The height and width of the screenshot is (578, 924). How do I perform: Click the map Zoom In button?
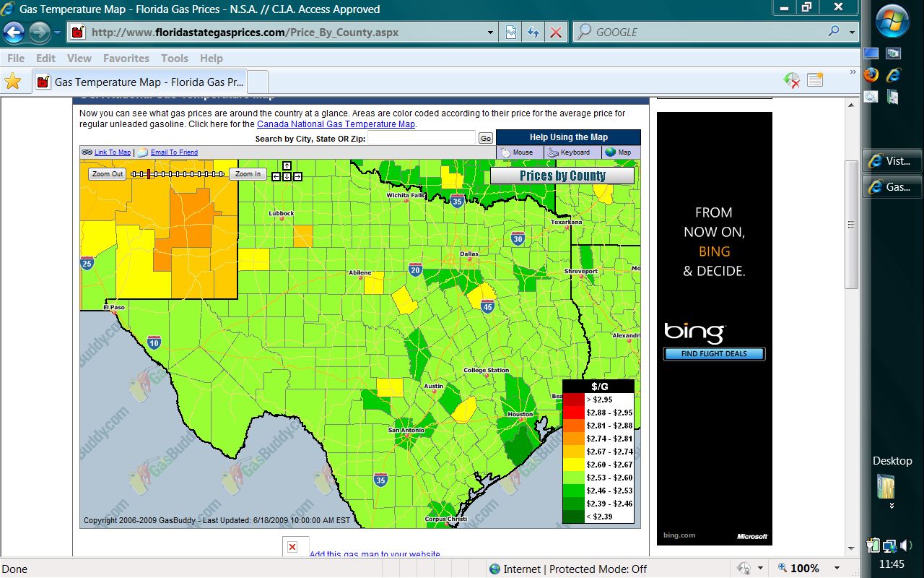(x=248, y=174)
